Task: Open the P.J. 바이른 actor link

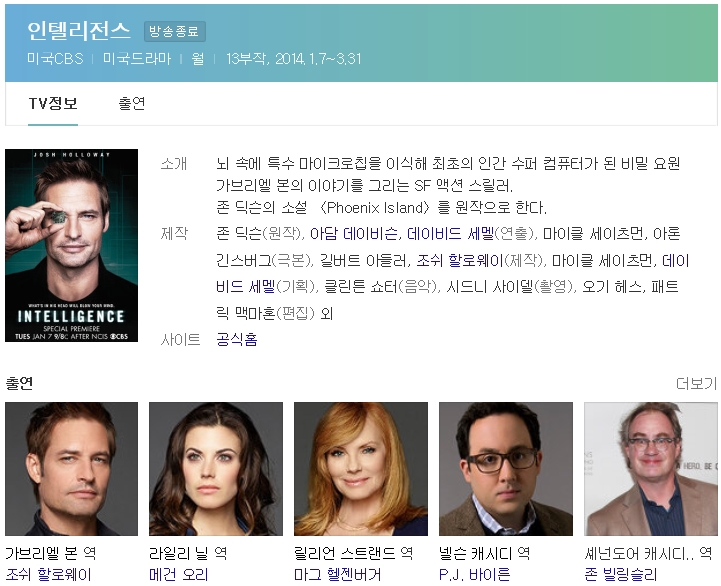Action: 475,575
